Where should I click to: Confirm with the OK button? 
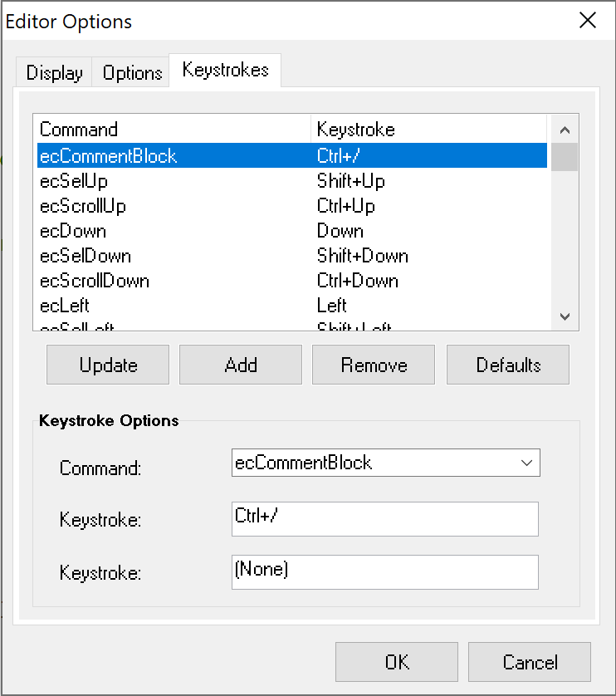(x=397, y=662)
